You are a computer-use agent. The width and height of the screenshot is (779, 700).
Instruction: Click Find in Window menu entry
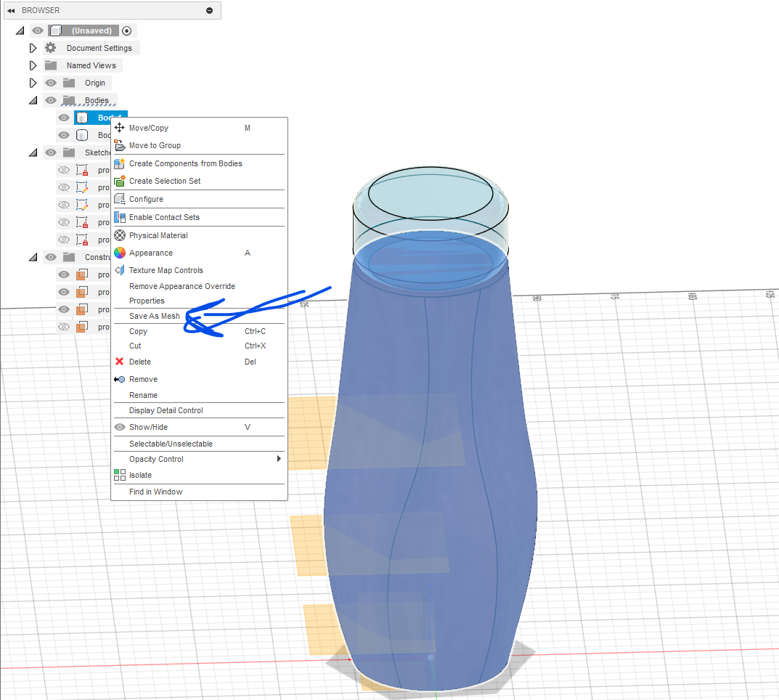(156, 492)
